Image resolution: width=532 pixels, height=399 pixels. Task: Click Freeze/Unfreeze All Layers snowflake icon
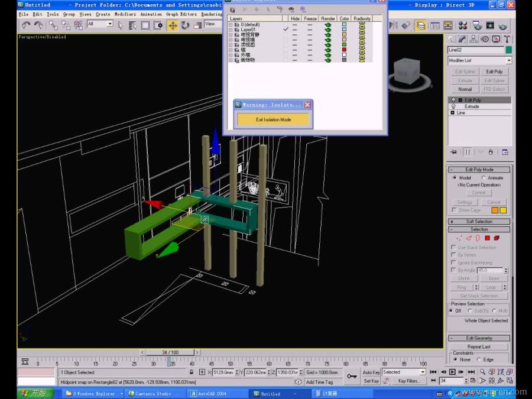[x=303, y=9]
